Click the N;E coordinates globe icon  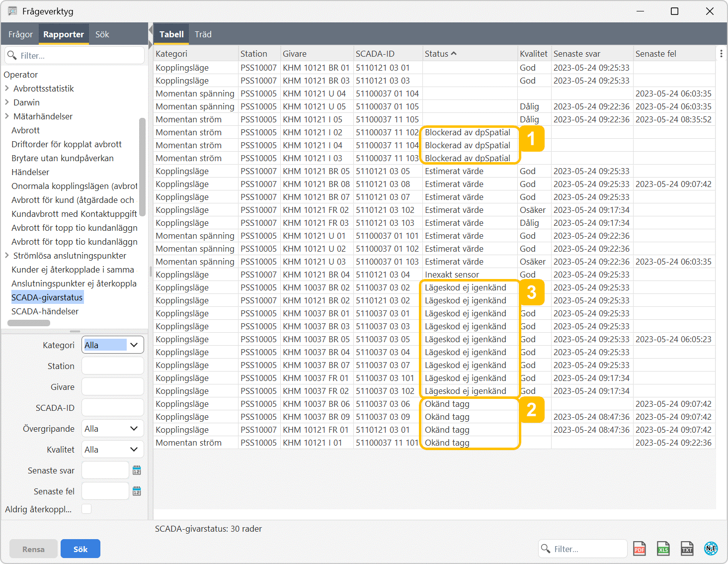click(x=711, y=549)
